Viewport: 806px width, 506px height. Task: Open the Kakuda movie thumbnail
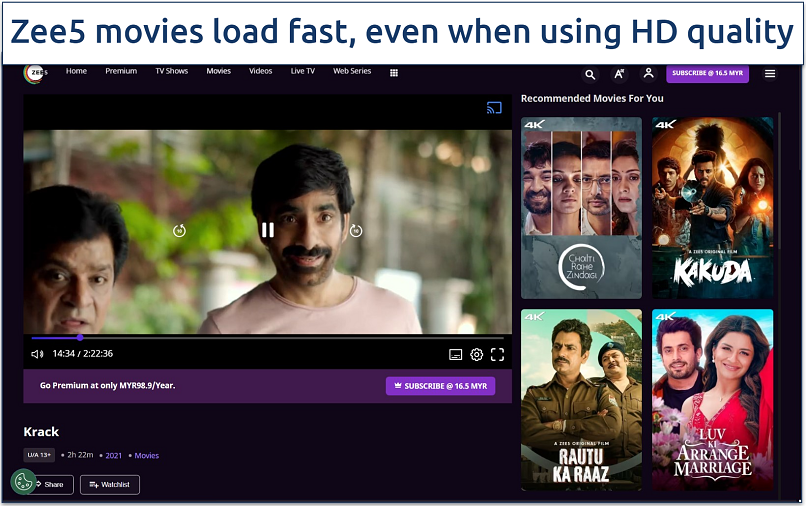tap(712, 208)
